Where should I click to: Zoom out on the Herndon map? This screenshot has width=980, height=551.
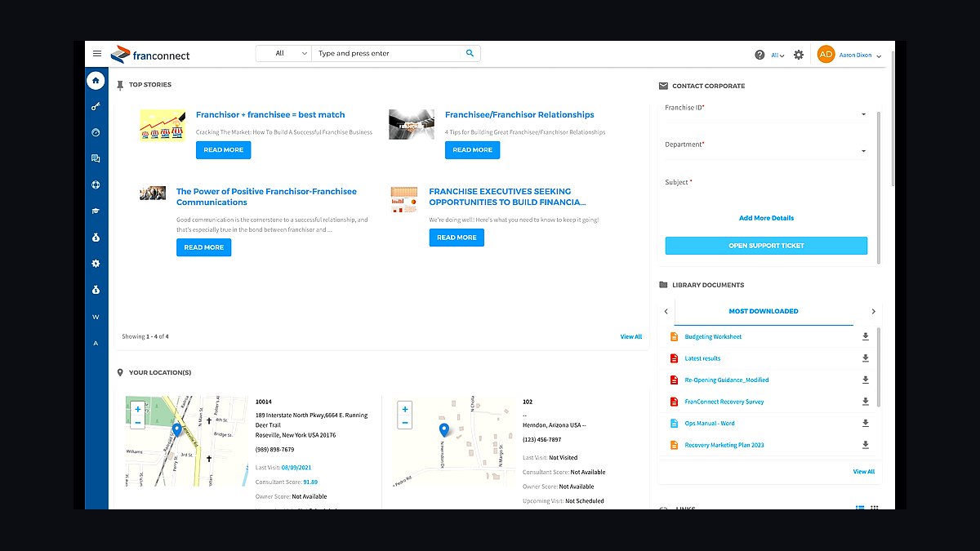405,422
